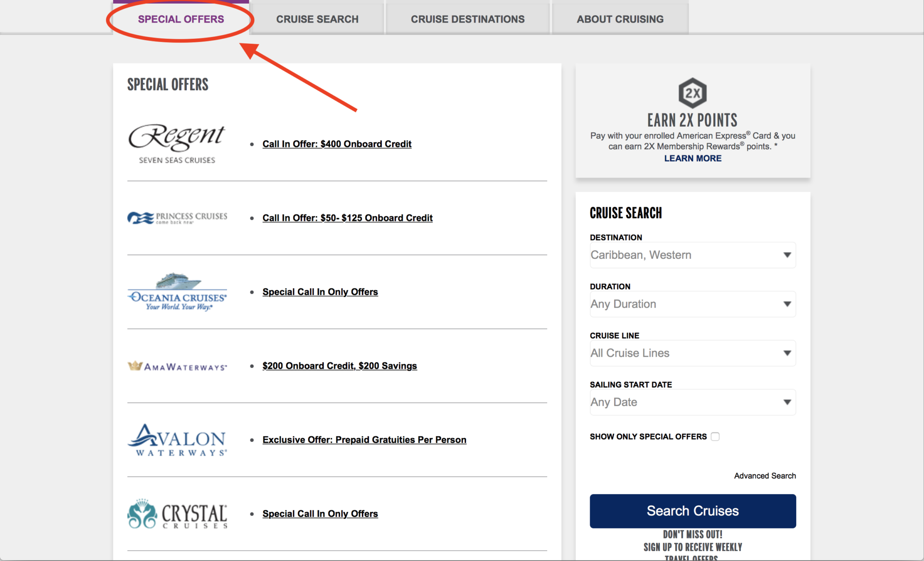Screen dimensions: 924x561
Task: Click the 2X points hexagon icon
Action: pos(693,93)
